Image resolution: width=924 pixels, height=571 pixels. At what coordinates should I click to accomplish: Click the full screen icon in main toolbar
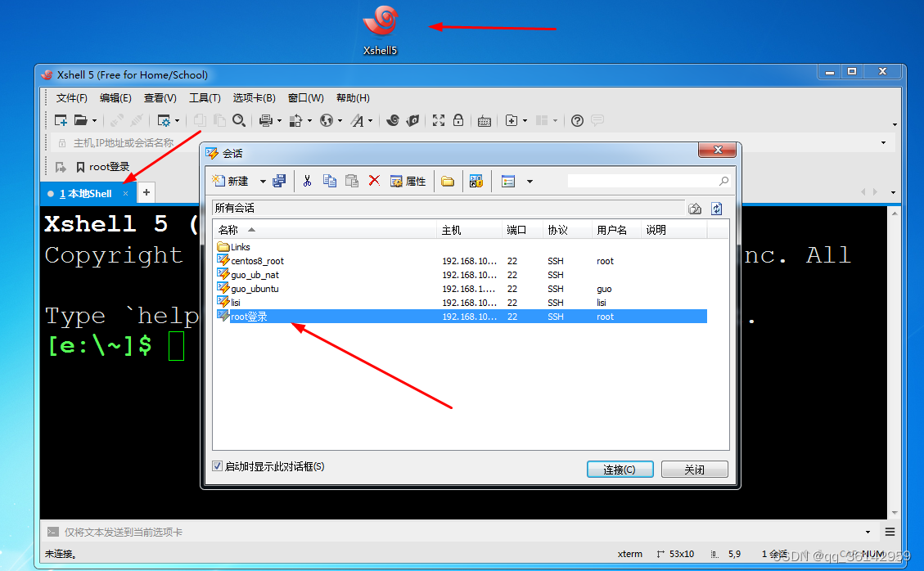439,120
